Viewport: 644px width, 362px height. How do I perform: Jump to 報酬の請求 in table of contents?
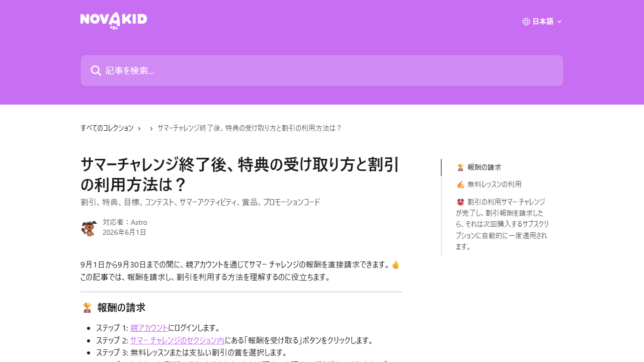[478, 167]
